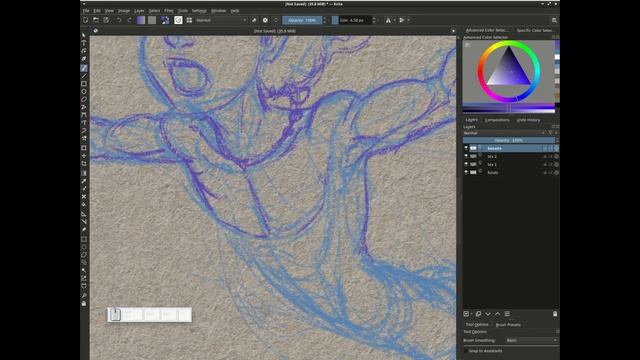Open the Layer menu
The width and height of the screenshot is (640, 360).
pyautogui.click(x=139, y=11)
